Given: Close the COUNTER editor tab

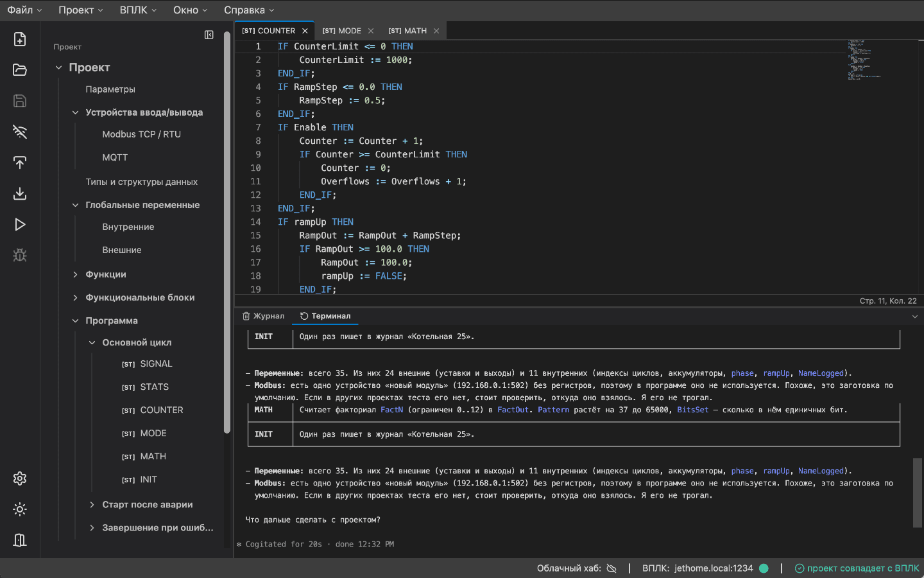Looking at the screenshot, I should [x=305, y=31].
